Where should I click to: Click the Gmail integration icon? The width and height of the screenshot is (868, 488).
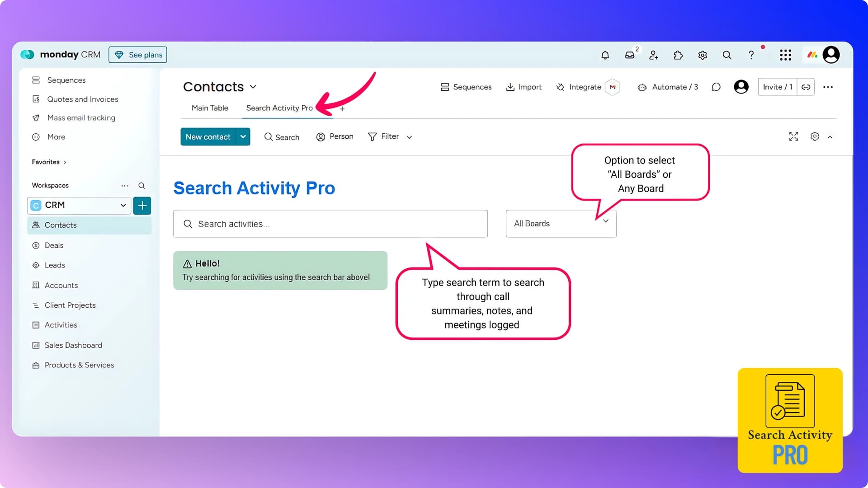(x=613, y=87)
